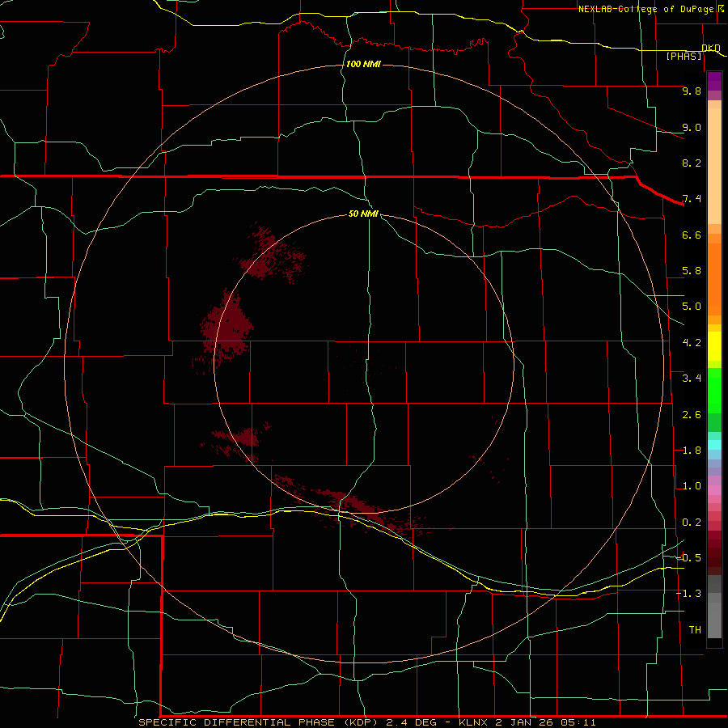Click the -0.5 value on color scale

point(688,558)
